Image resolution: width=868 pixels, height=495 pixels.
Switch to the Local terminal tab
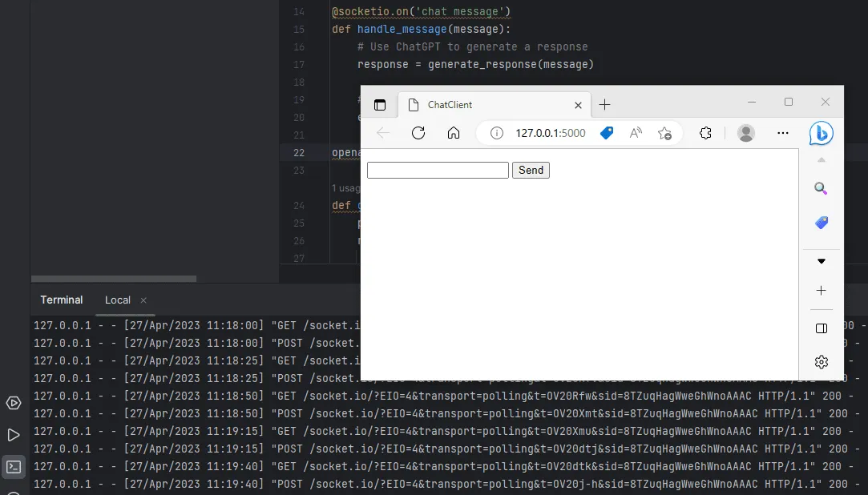118,300
